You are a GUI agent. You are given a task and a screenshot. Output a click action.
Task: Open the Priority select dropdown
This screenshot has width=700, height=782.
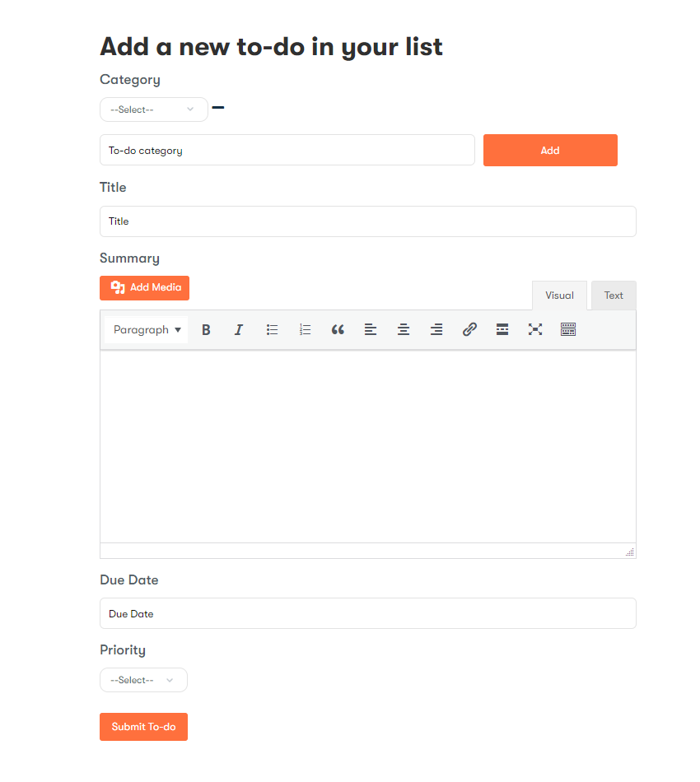point(142,680)
